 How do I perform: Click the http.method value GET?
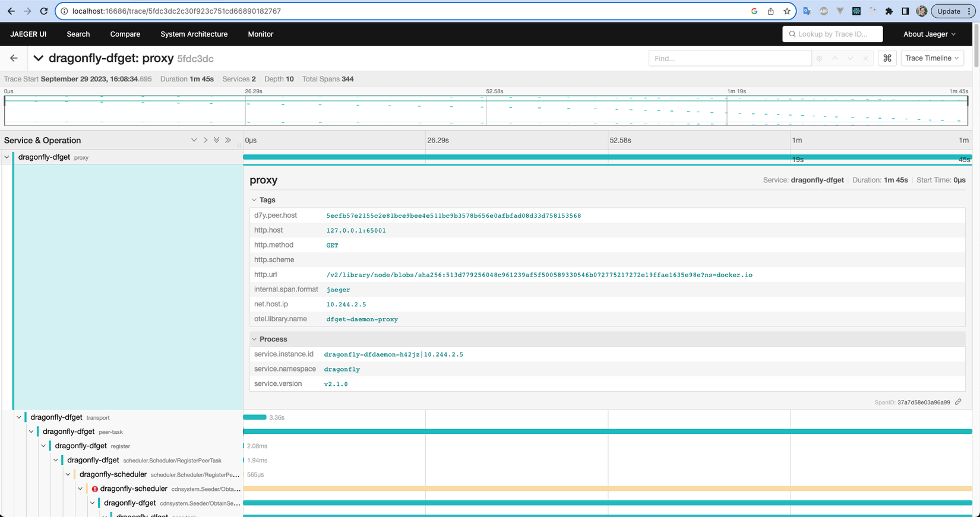point(332,245)
